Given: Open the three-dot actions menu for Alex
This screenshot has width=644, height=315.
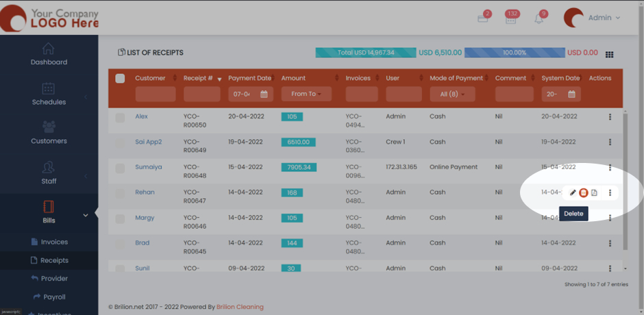Looking at the screenshot, I should (610, 117).
